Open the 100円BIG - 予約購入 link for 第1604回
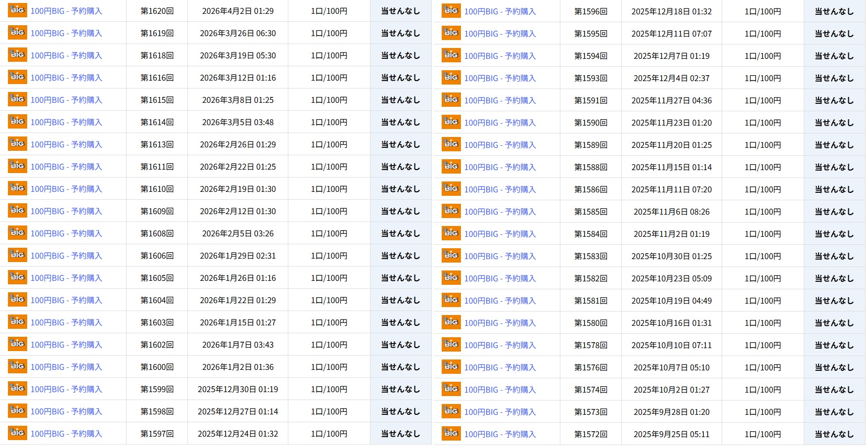Viewport: 868px width, 448px height. (66, 300)
